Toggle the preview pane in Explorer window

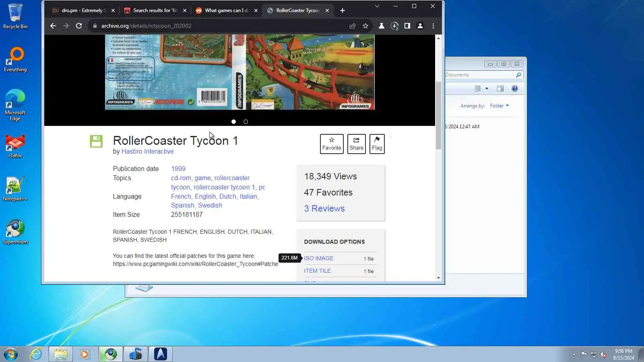point(500,88)
